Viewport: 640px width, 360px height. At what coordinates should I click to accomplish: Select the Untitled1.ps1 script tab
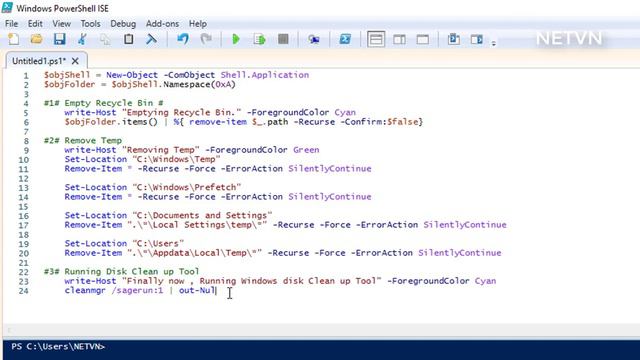tap(39, 61)
